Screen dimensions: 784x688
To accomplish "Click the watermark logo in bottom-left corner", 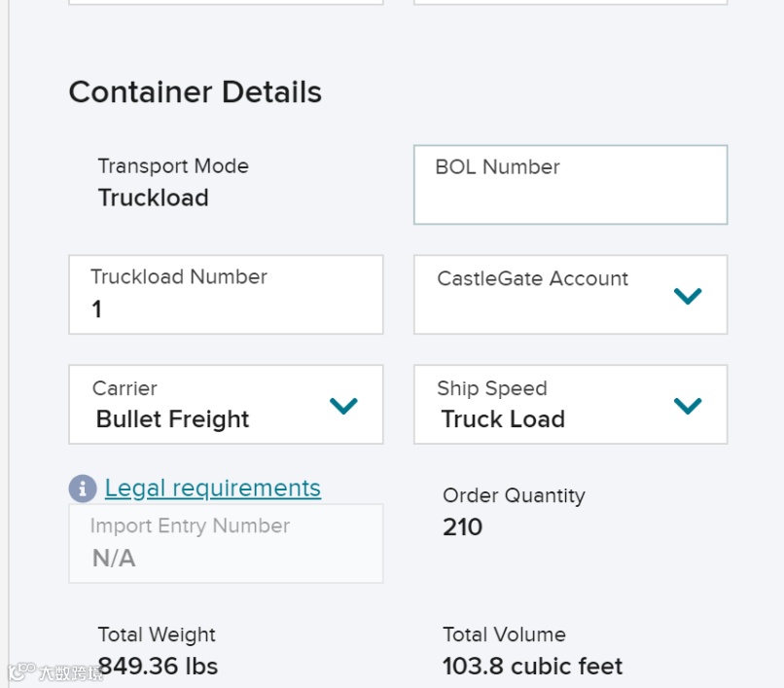I will click(56, 672).
